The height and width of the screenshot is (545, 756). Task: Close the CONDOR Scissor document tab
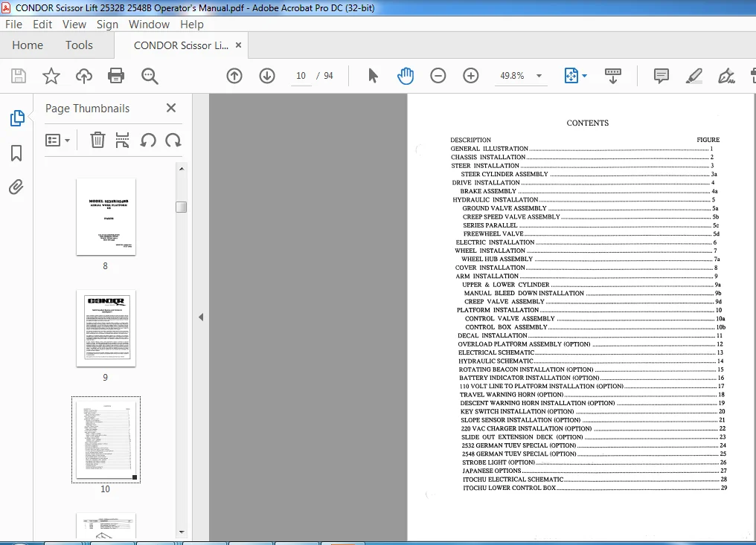click(x=238, y=45)
